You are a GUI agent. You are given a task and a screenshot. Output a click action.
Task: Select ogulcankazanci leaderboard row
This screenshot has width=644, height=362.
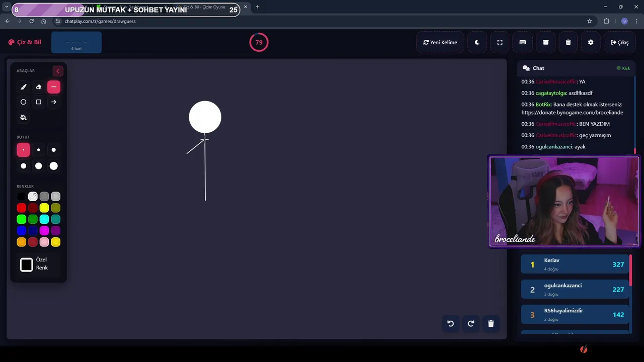tap(575, 289)
